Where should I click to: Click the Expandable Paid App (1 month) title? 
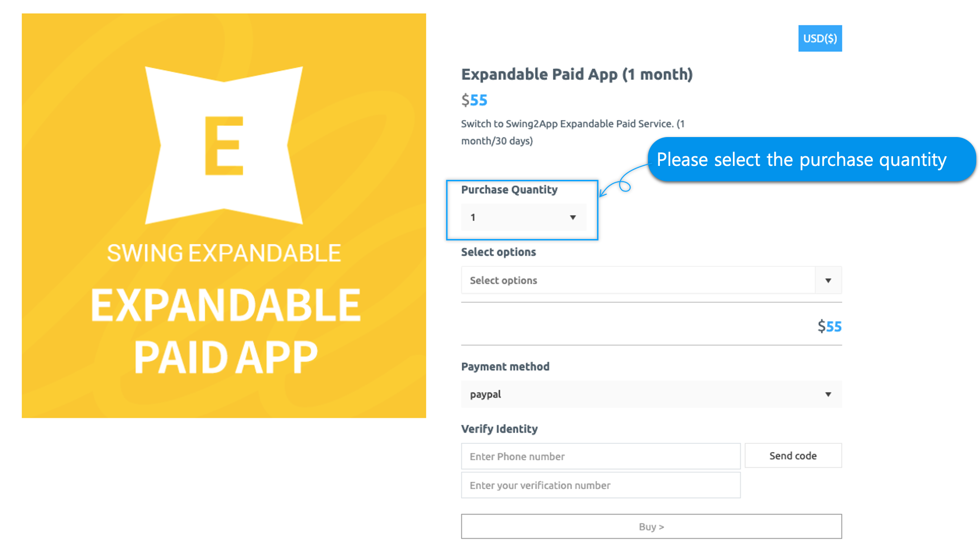pos(577,75)
